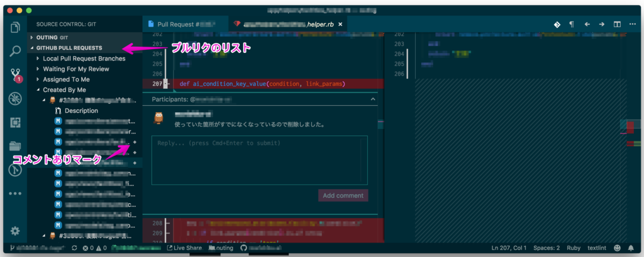
Task: Open Problems via errors and warnings count
Action: (x=95, y=248)
